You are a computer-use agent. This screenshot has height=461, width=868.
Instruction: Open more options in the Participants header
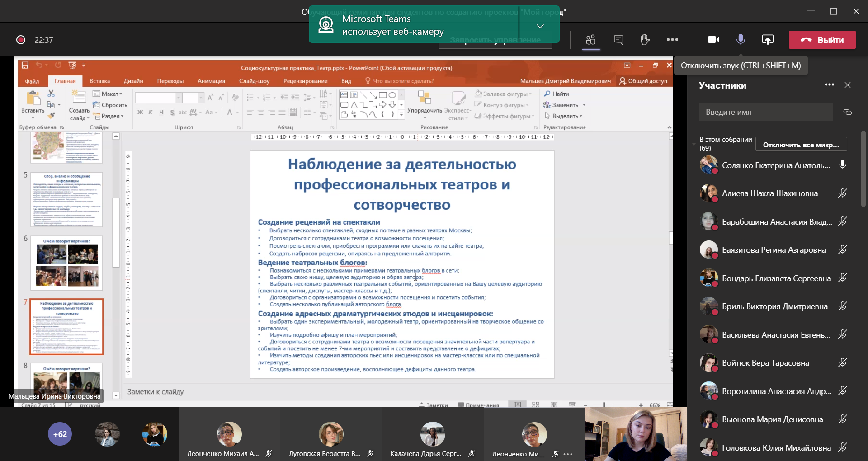(829, 85)
